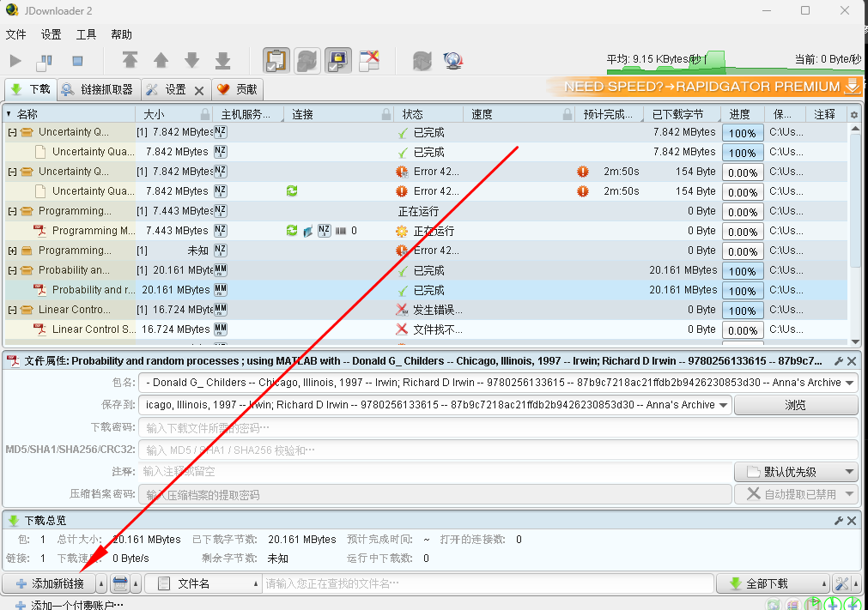Open the column settings gear above the scrollbar
868x610 pixels.
[x=853, y=114]
